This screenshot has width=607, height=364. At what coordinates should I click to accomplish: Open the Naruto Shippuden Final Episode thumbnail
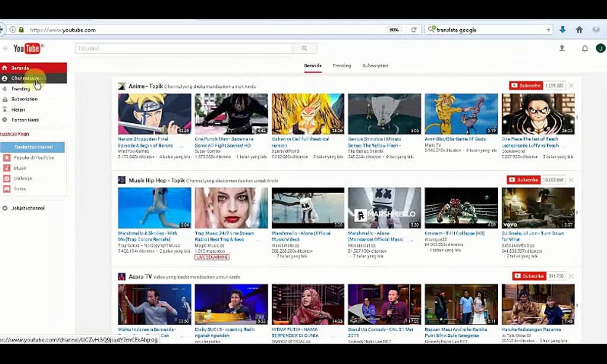click(155, 114)
